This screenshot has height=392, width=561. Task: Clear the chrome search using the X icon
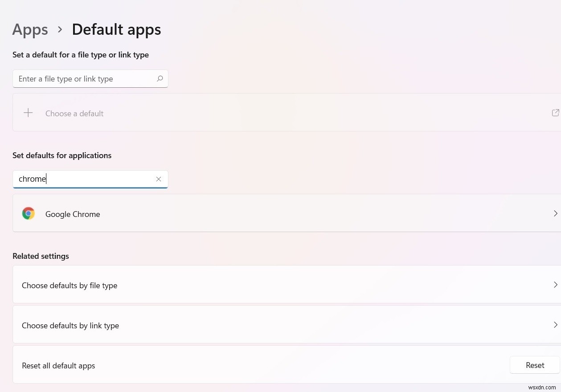[159, 179]
